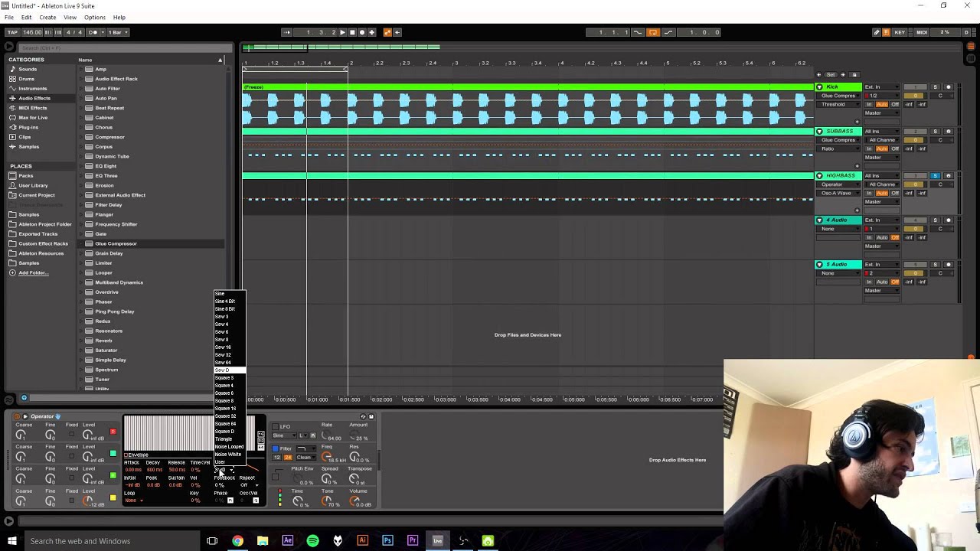
Task: Toggle the orange Loop switch
Action: pyautogui.click(x=653, y=32)
